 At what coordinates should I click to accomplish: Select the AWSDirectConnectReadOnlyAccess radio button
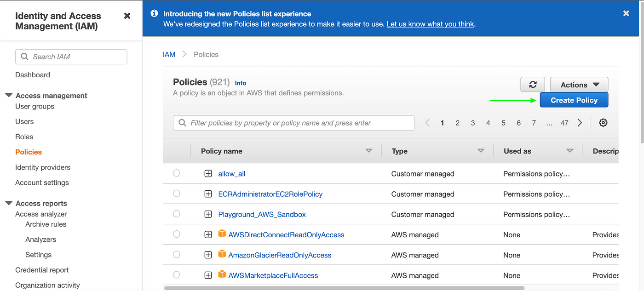coord(177,234)
